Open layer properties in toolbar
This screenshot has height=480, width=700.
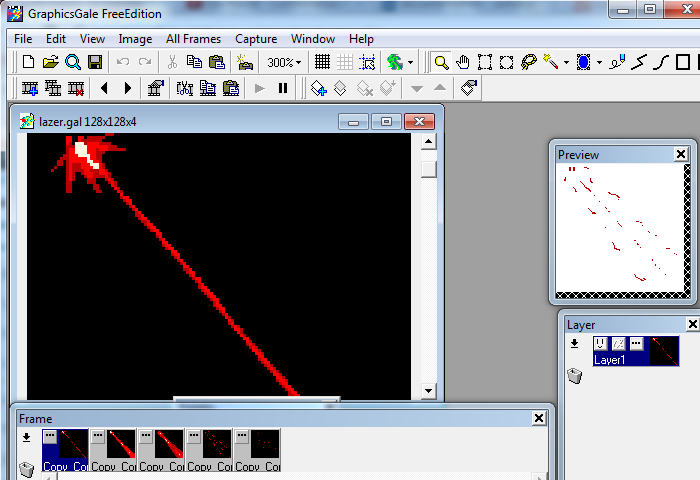(468, 88)
